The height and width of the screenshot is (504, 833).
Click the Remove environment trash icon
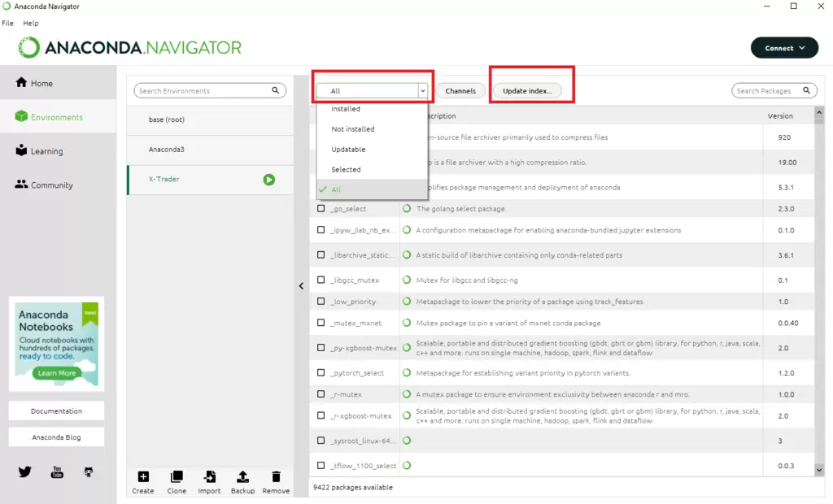[276, 476]
